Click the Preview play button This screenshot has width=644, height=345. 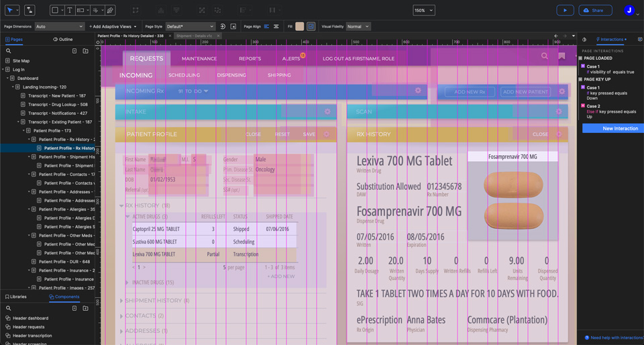click(x=565, y=11)
